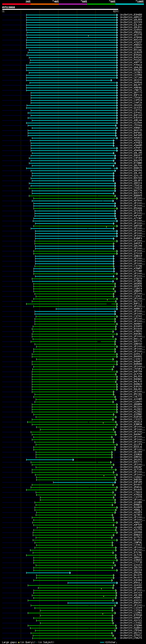146x644 pixels.
Task: Open UniRef100_Q9LJH5 entry
Action: [x=131, y=153]
